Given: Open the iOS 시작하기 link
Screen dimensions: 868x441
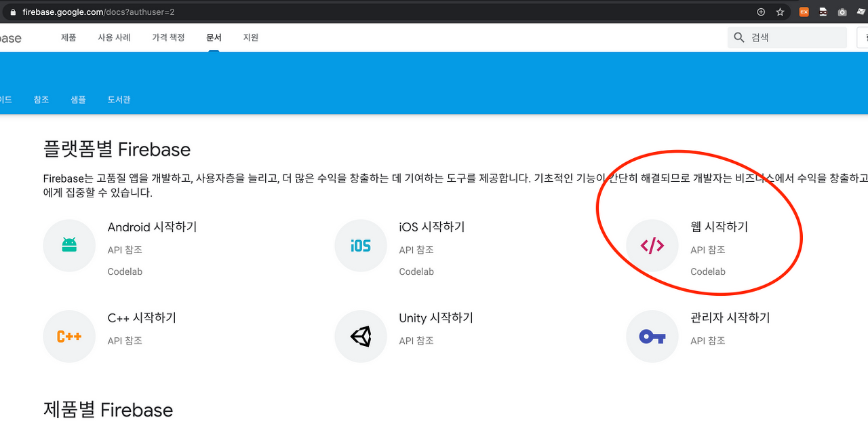Looking at the screenshot, I should coord(432,227).
